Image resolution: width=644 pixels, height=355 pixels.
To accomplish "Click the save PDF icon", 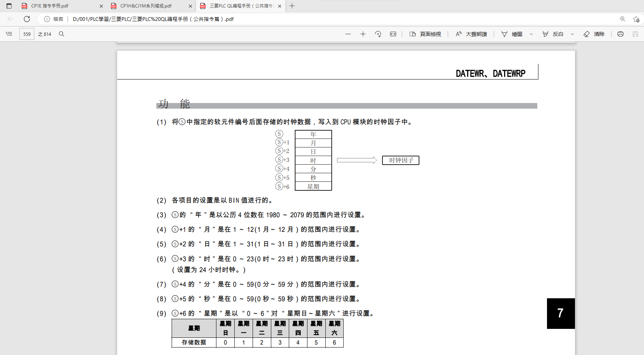I will pyautogui.click(x=635, y=34).
